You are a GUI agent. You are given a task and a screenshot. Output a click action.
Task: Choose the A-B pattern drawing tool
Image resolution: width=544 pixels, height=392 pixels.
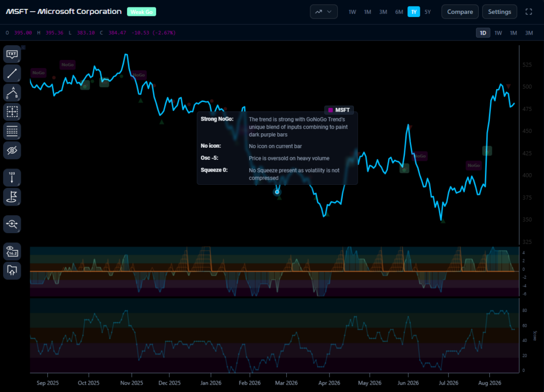pyautogui.click(x=12, y=92)
